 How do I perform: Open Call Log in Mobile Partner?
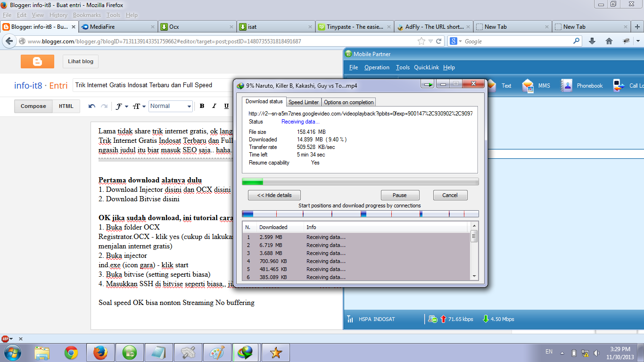tap(628, 85)
